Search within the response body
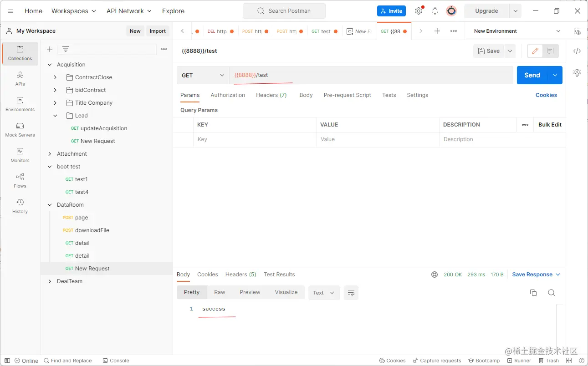Viewport: 588px width, 366px height. coord(552,293)
